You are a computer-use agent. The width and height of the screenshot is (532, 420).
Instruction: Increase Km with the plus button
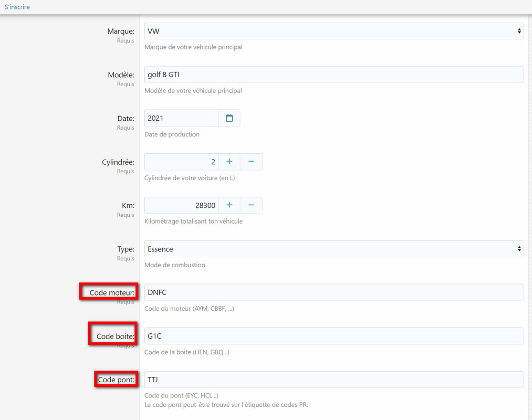[230, 205]
